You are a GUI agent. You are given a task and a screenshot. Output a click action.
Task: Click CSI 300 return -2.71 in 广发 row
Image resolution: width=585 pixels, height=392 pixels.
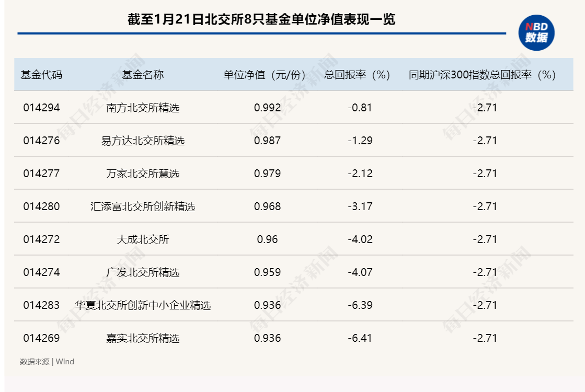coord(485,272)
